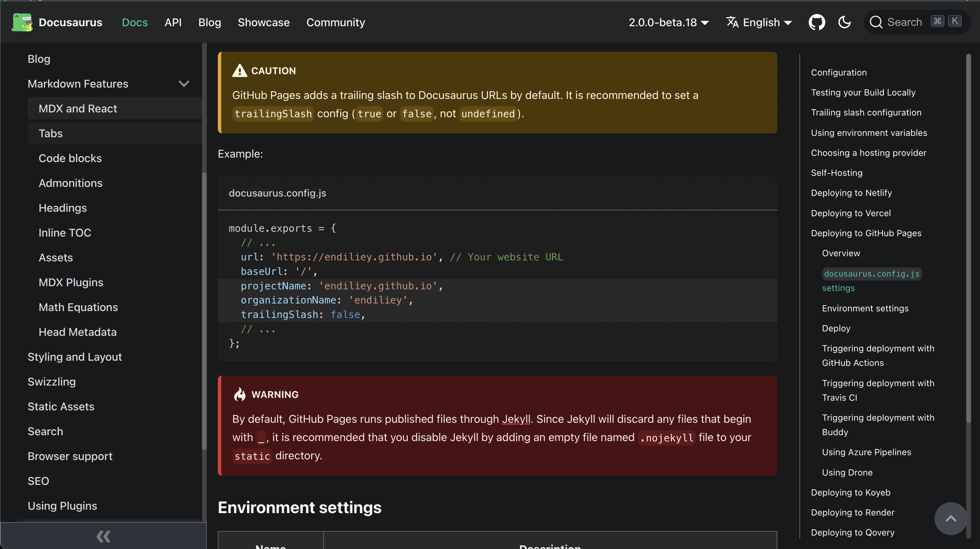980x549 pixels.
Task: Open Styling and Layout sidebar item
Action: [x=109, y=357]
